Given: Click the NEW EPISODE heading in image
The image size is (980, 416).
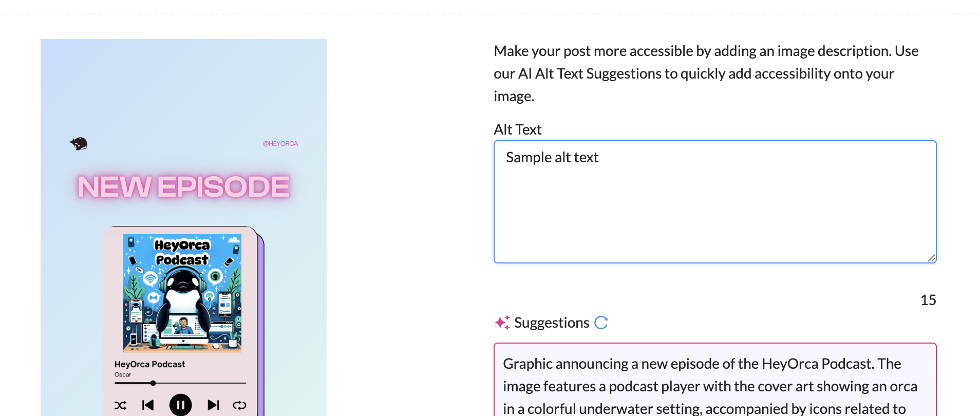Looking at the screenshot, I should click(x=183, y=186).
